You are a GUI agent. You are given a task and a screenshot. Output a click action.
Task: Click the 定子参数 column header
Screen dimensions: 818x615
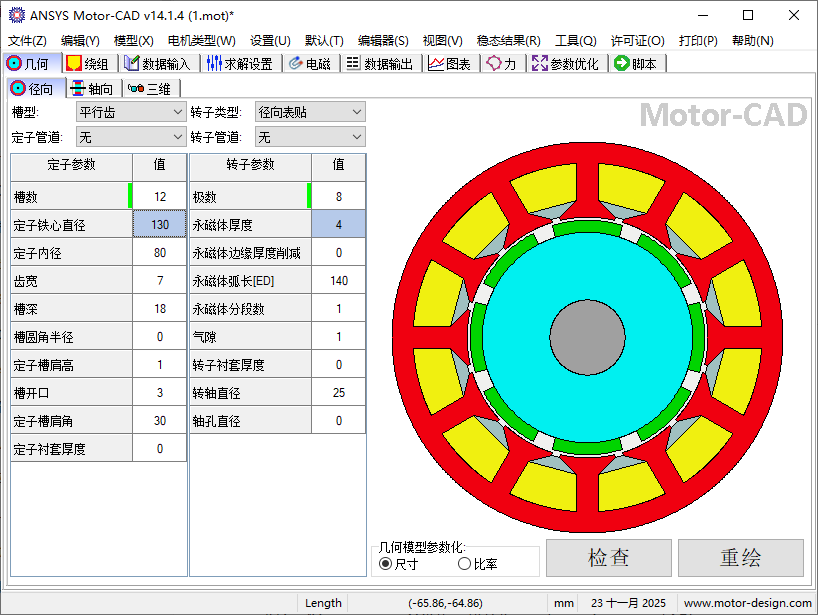[x=71, y=165]
